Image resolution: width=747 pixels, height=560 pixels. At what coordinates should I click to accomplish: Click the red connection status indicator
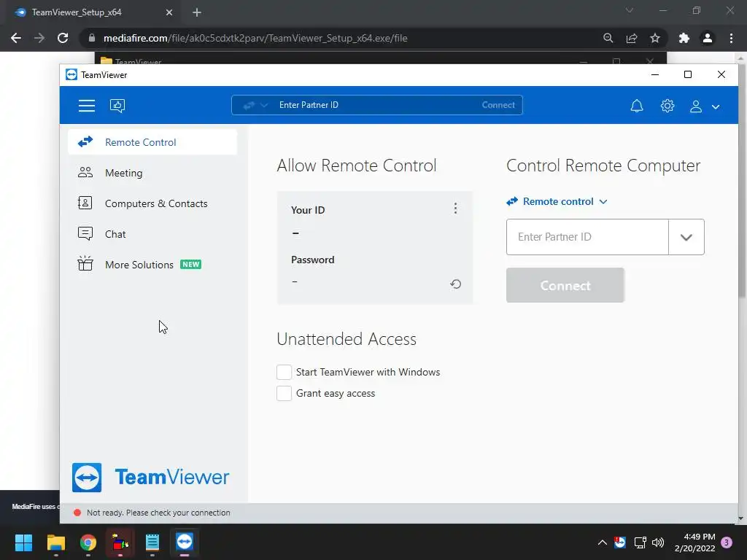click(77, 513)
